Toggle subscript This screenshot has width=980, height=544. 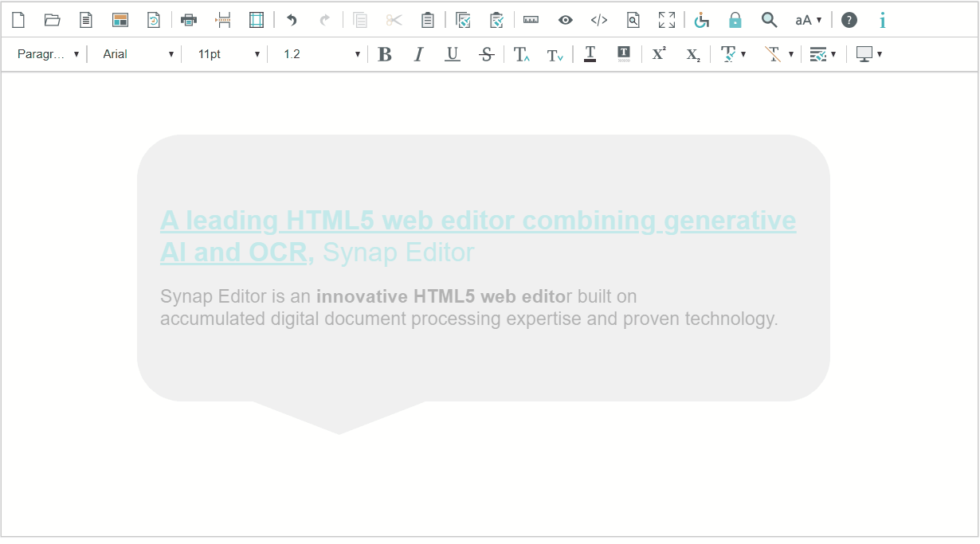point(693,54)
